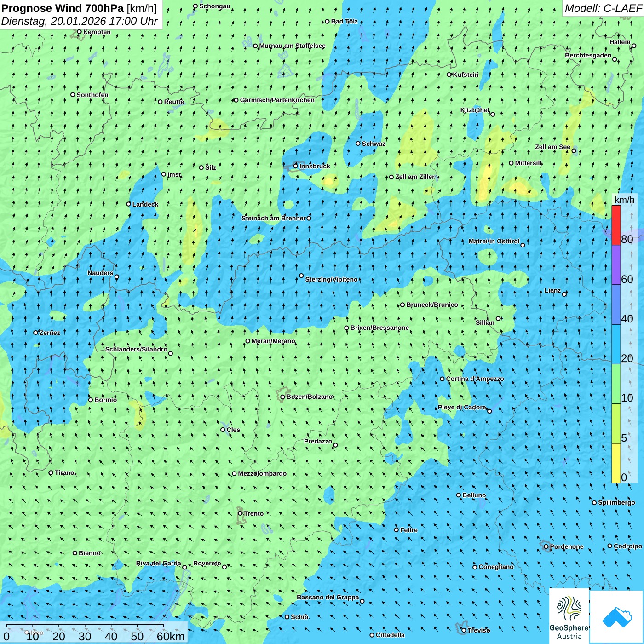Click the 'Sonthofen' label
This screenshot has width=644, height=644.
point(92,95)
